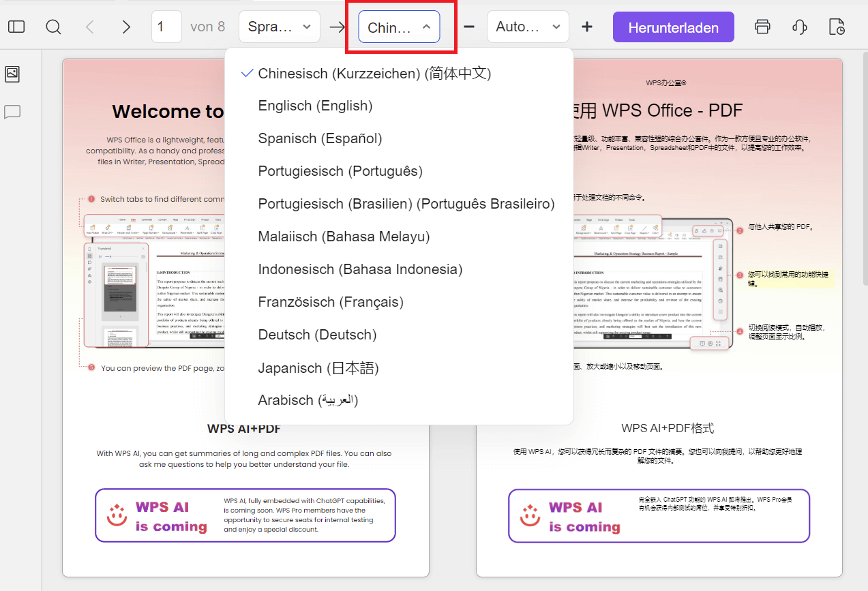
Task: Click the 'WPS AI+PDF' heading on left page
Action: tap(244, 429)
